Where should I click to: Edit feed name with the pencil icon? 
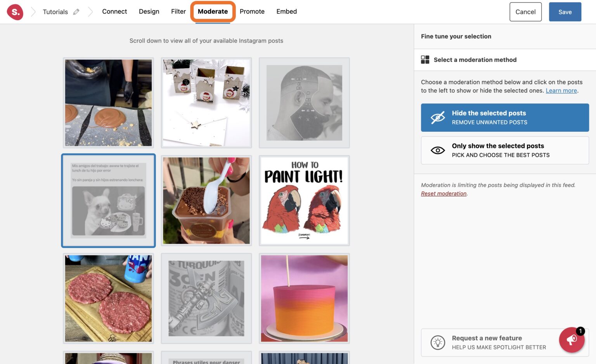point(76,12)
